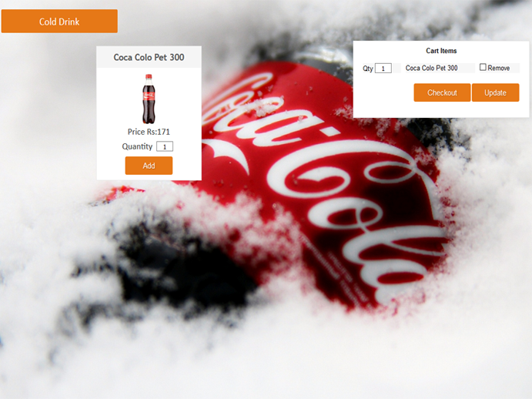Focus the cart Qty input field
This screenshot has width=532, height=399.
pyautogui.click(x=383, y=69)
